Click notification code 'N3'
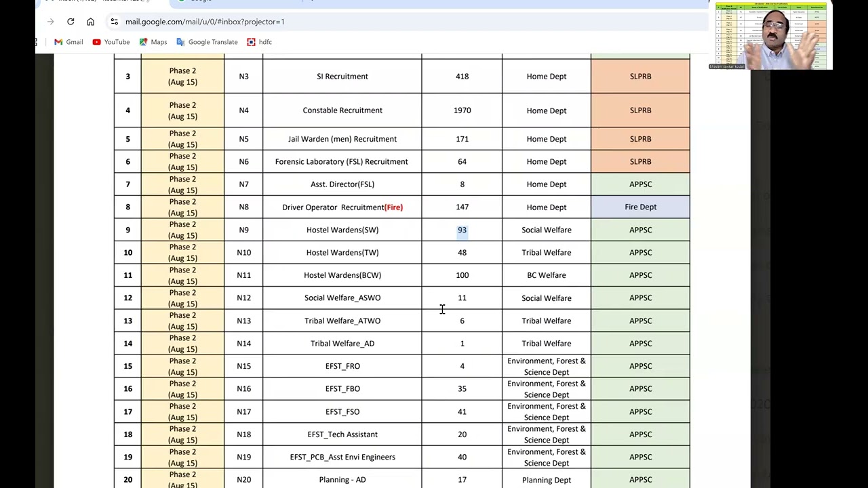Viewport: 868px width, 488px height. [244, 77]
